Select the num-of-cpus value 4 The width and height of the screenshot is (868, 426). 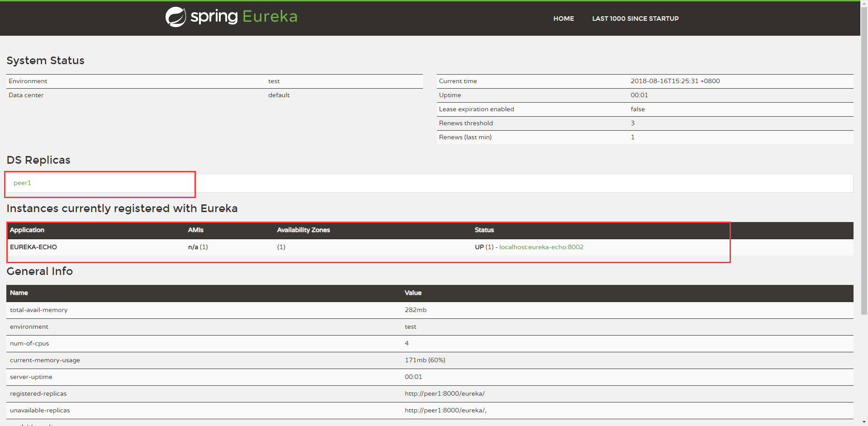coord(407,343)
